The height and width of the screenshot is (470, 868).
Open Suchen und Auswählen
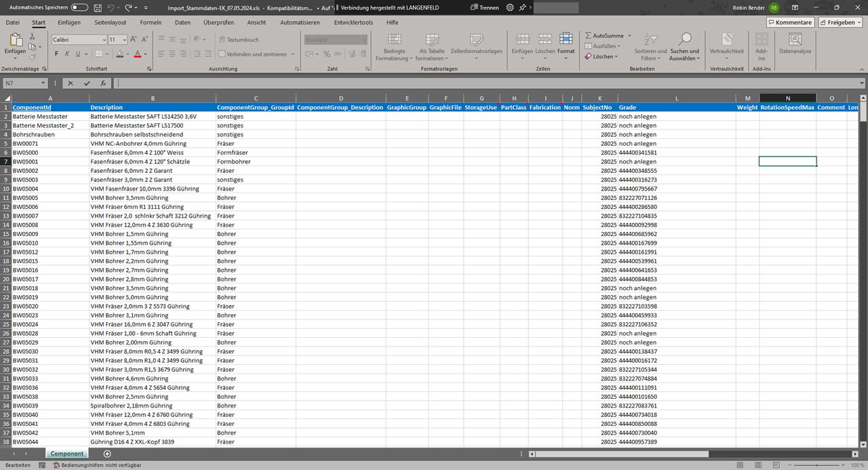[x=685, y=48]
